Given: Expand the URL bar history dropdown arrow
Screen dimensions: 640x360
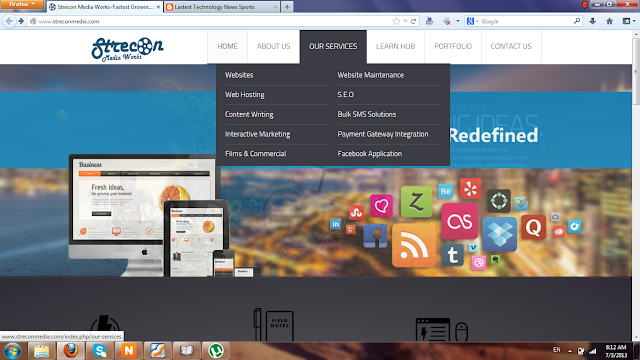Looking at the screenshot, I should [405, 21].
